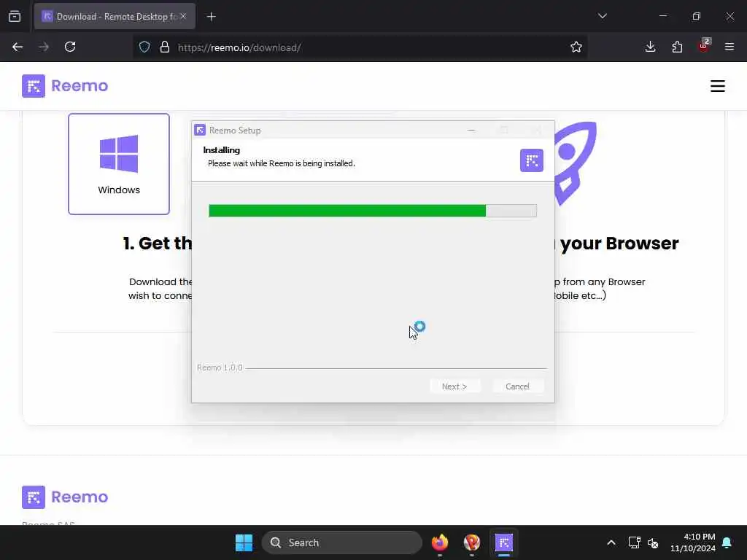The image size is (747, 560).
Task: Open the tracking protection shield icon
Action: [144, 47]
